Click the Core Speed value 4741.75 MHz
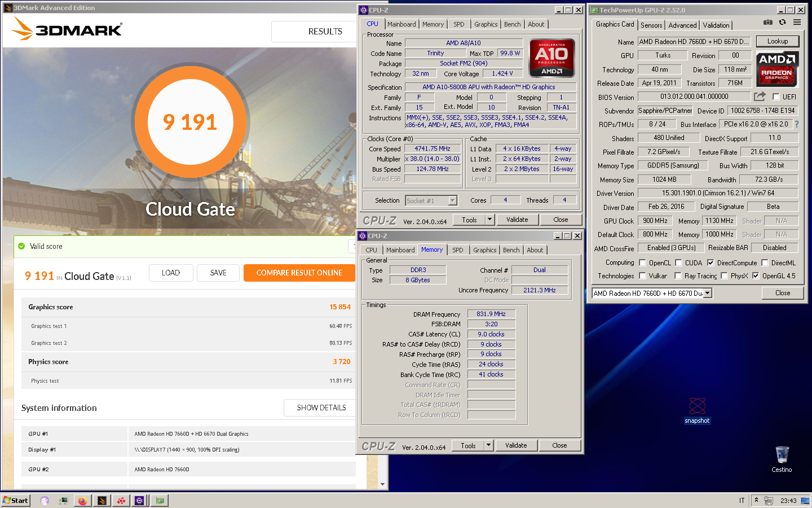This screenshot has width=812, height=508. 433,149
